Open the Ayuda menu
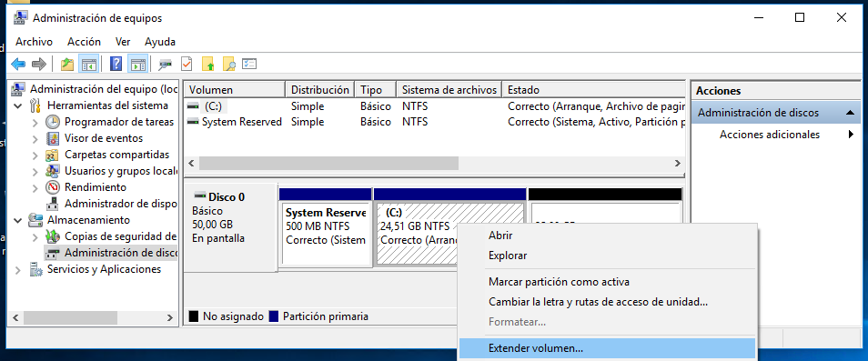The image size is (868, 361). coord(160,42)
